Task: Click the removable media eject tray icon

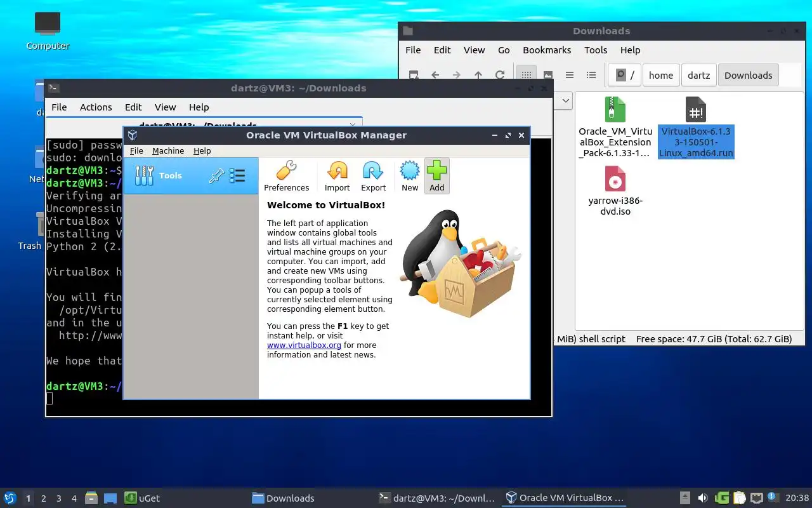Action: coord(685,498)
